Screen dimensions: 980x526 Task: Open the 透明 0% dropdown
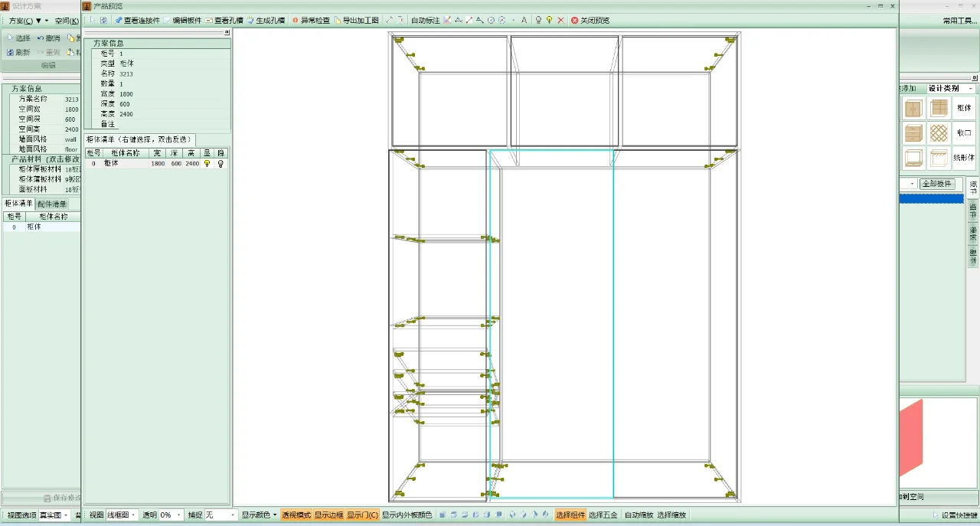[171, 515]
